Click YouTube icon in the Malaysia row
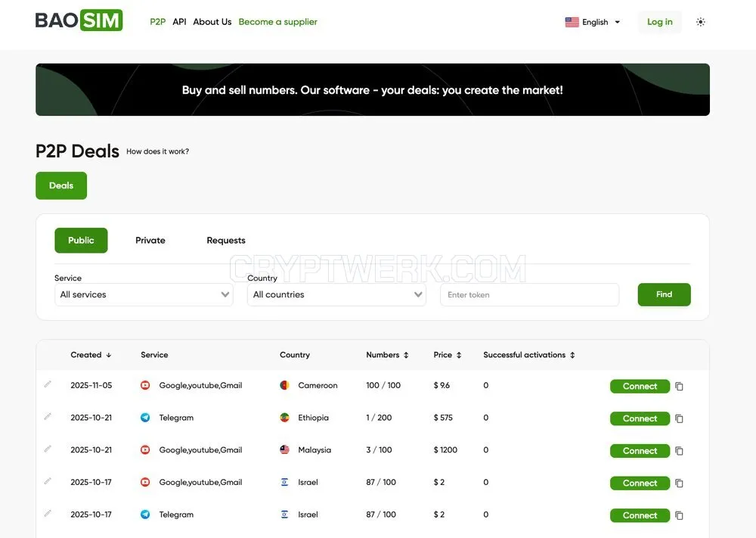 coord(145,450)
